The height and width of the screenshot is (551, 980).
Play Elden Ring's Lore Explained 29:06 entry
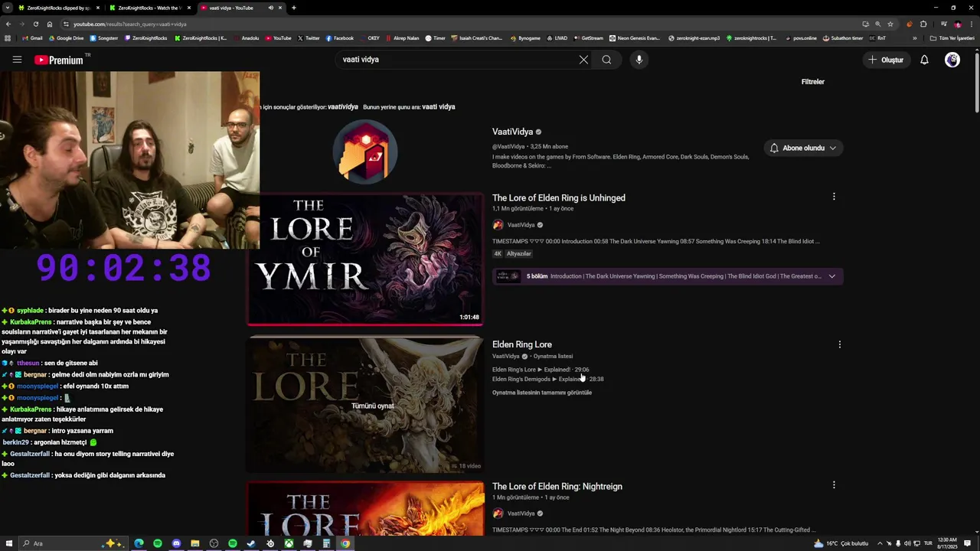(x=541, y=370)
